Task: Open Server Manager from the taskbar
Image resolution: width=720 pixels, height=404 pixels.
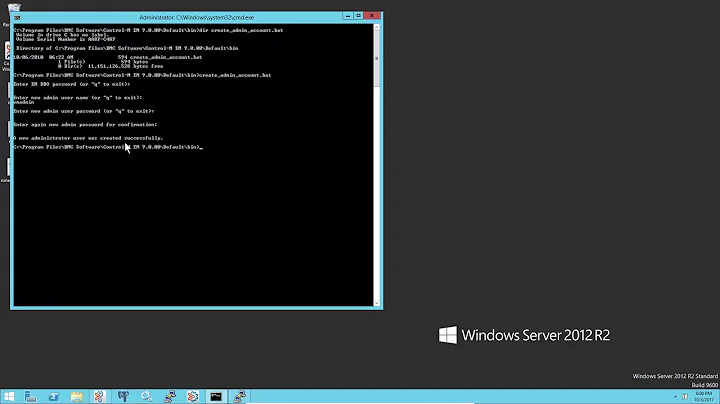Action: 30,396
